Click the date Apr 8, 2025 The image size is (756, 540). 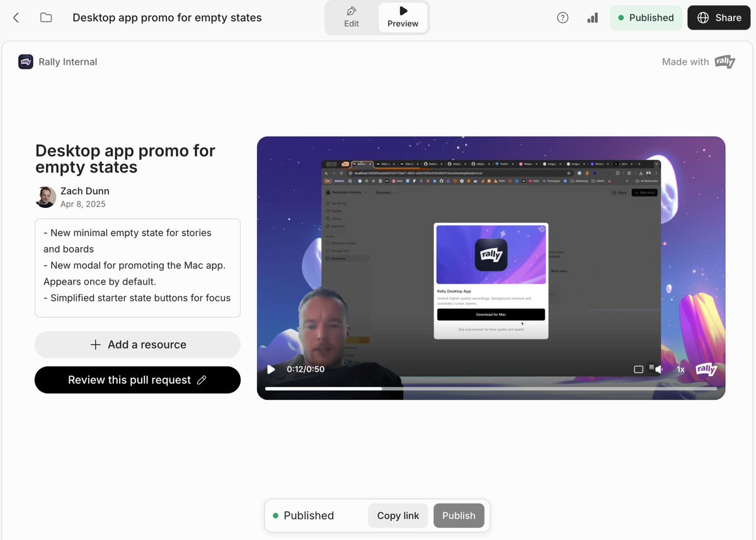point(83,204)
